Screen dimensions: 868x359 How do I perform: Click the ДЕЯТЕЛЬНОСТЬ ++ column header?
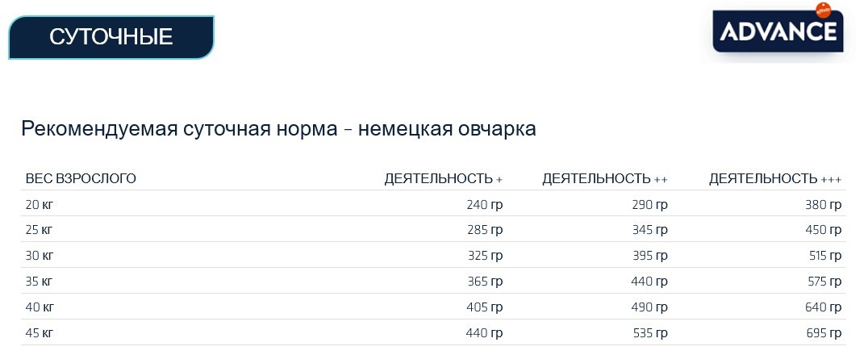[x=604, y=178]
